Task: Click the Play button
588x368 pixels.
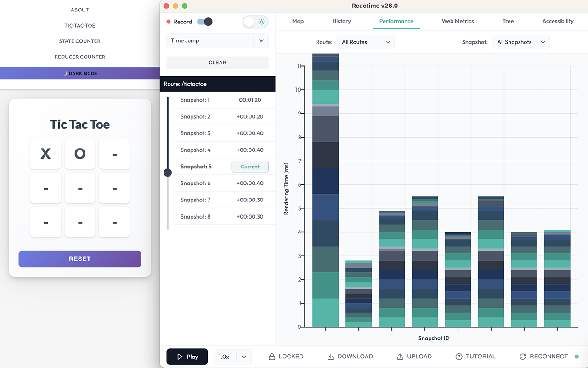Action: coord(187,356)
